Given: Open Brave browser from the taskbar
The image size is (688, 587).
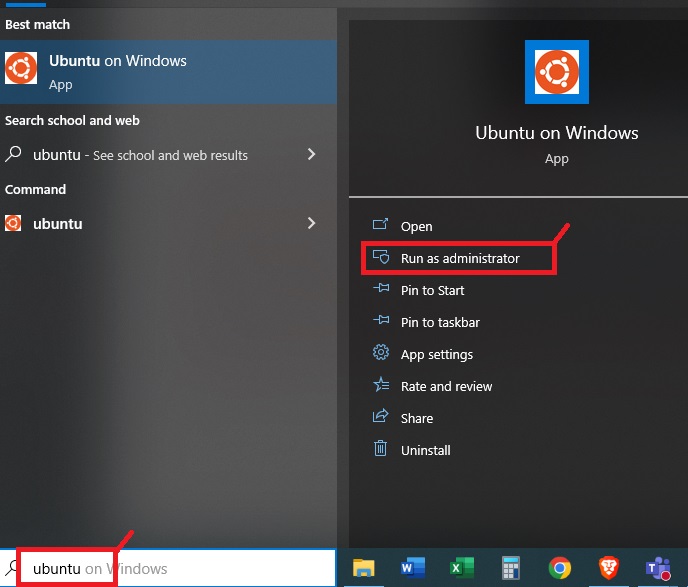Looking at the screenshot, I should [609, 568].
